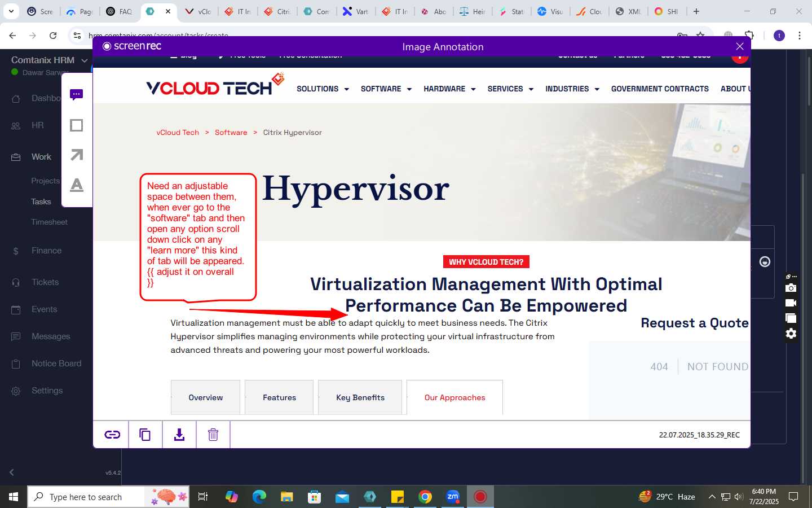Switch to the Stat browser tab
The image size is (812, 508).
pos(511,11)
